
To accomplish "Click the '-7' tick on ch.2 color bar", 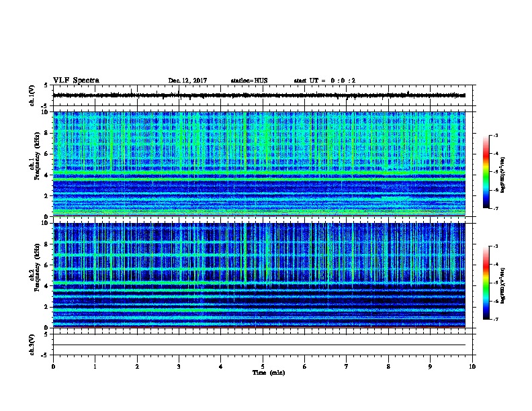I will click(x=495, y=319).
